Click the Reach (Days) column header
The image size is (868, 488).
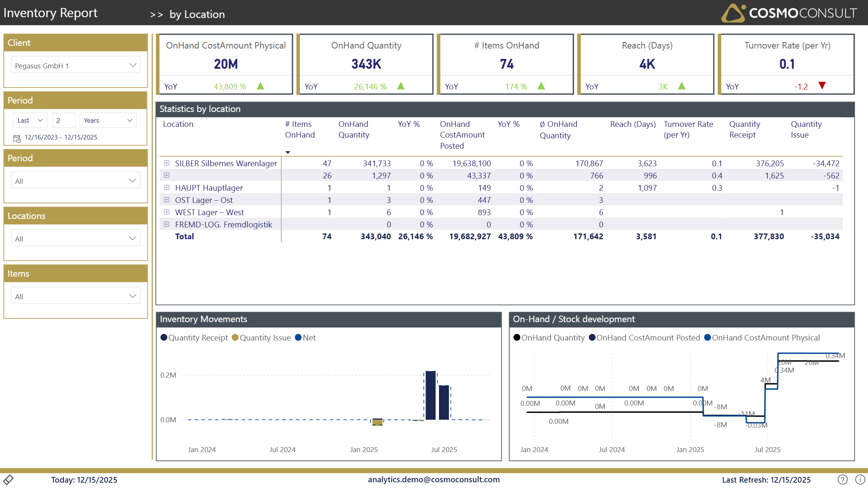tap(633, 124)
